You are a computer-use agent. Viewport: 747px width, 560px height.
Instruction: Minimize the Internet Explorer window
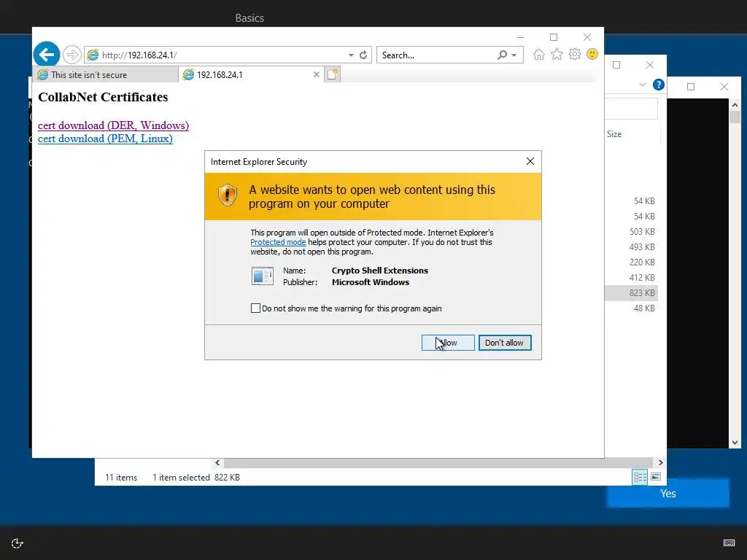pos(520,37)
